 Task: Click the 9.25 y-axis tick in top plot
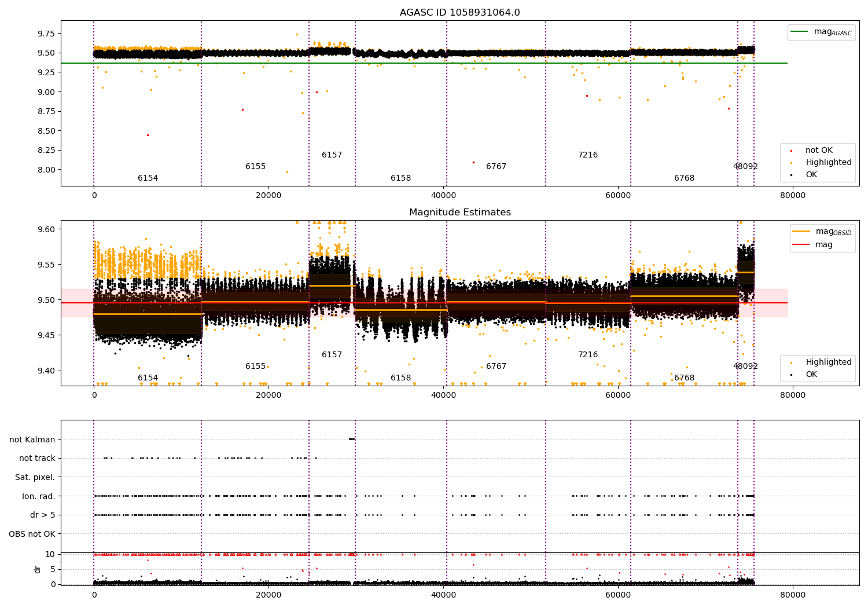click(46, 72)
